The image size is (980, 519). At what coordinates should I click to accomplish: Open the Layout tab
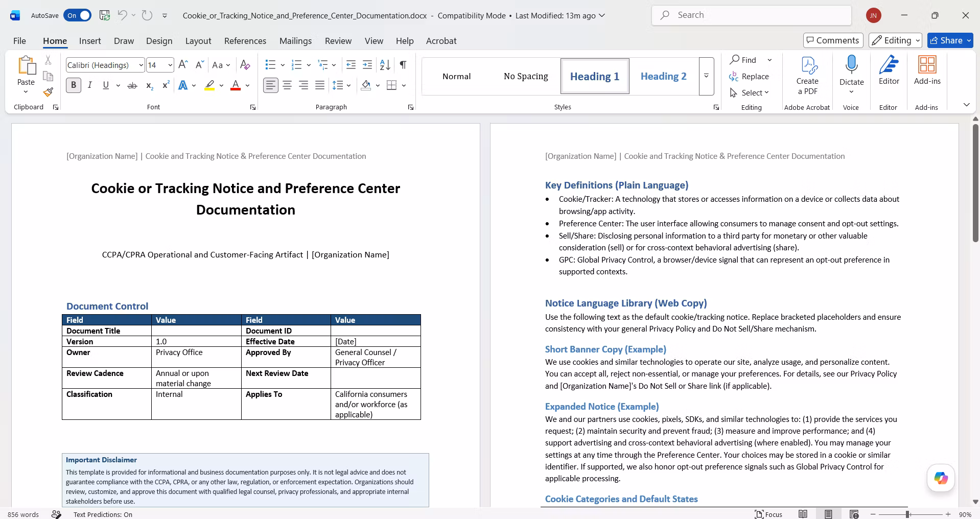pos(198,41)
